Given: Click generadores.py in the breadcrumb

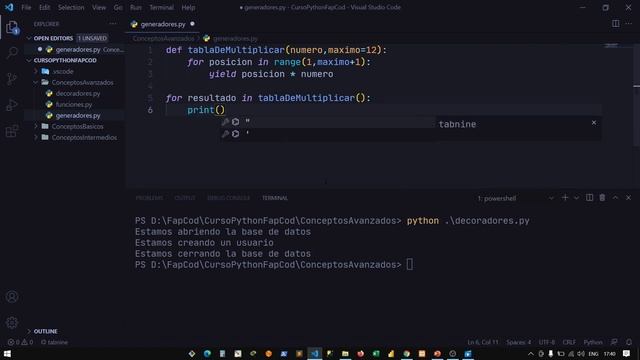Looking at the screenshot, I should click(235, 38).
